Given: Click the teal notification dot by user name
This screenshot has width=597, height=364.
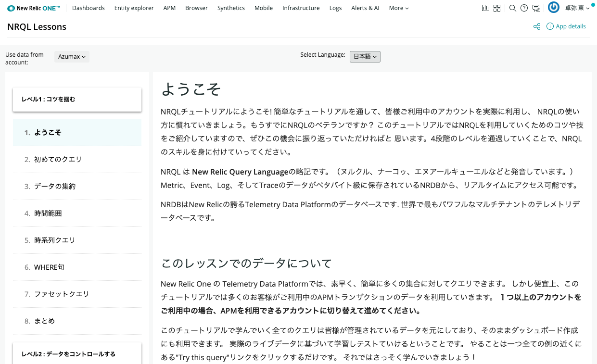Looking at the screenshot, I should (594, 5).
